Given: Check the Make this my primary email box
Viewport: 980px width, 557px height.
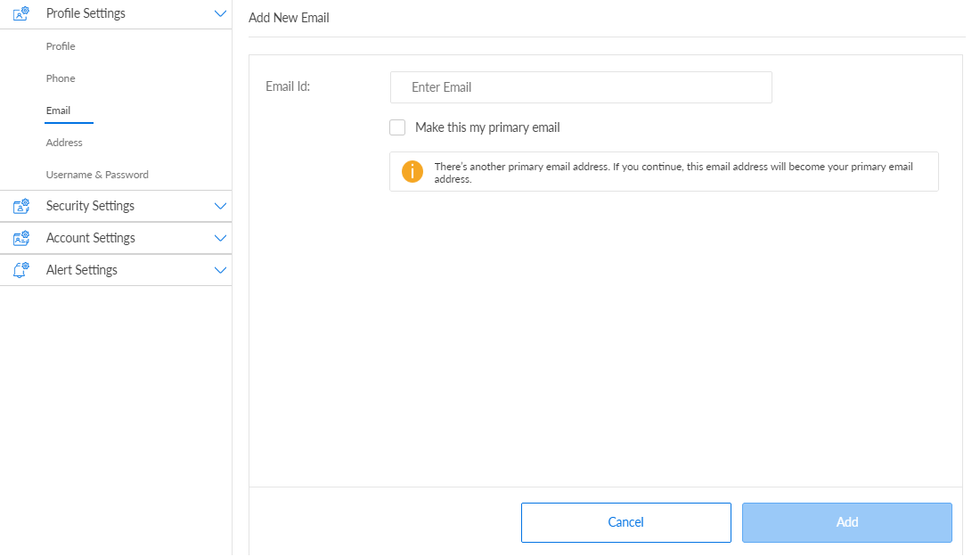Looking at the screenshot, I should pyautogui.click(x=397, y=127).
